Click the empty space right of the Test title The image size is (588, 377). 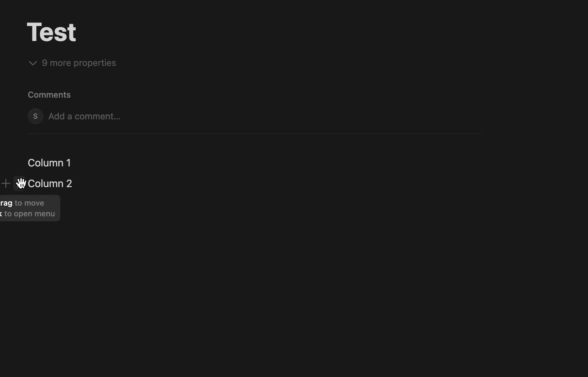(250, 32)
